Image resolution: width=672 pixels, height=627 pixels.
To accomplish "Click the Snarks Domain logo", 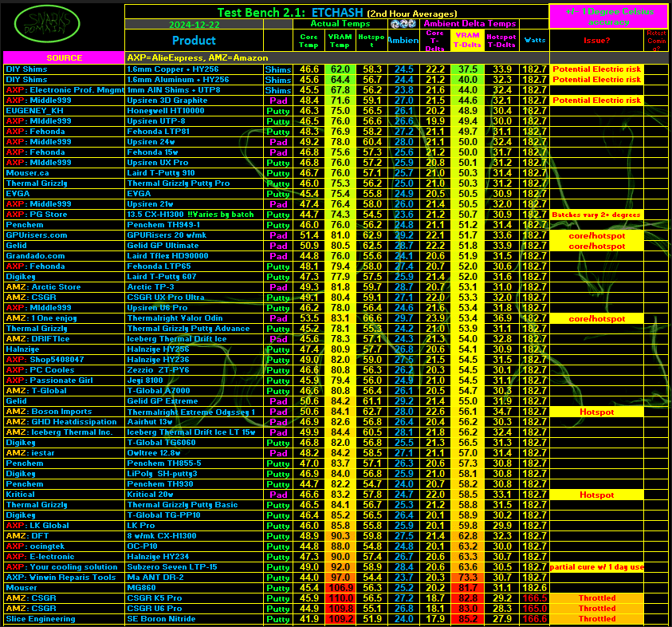I will (x=47, y=24).
